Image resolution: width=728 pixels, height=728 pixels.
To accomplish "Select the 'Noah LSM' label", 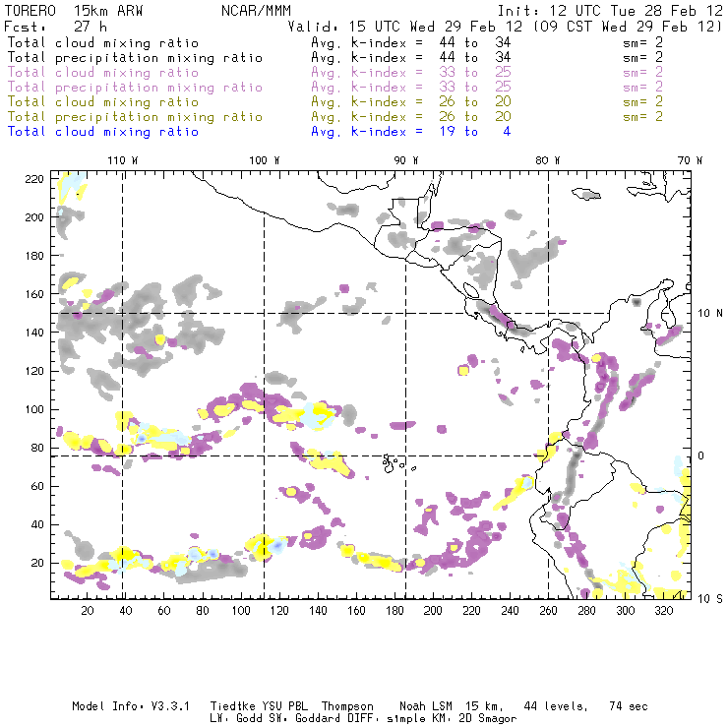I will pyautogui.click(x=426, y=706).
